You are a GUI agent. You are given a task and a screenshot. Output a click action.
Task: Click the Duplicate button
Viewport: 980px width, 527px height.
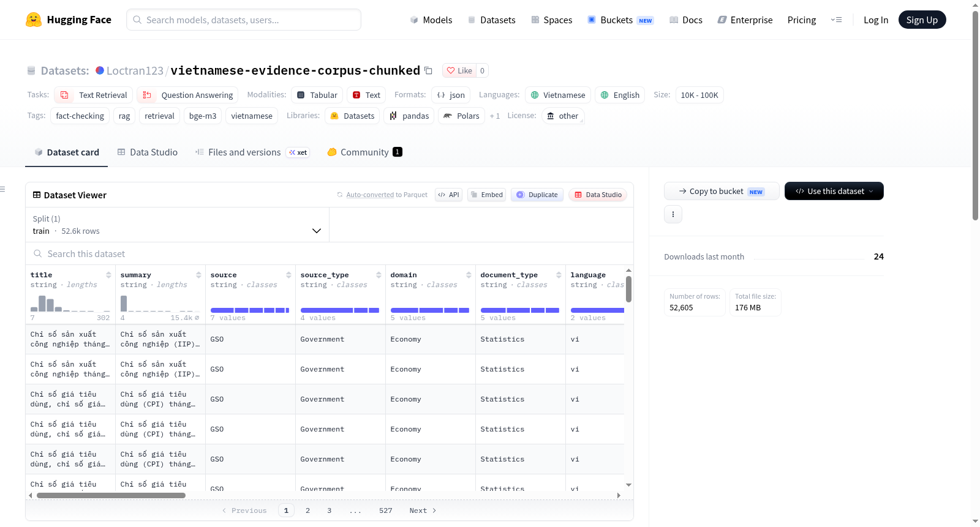(537, 195)
